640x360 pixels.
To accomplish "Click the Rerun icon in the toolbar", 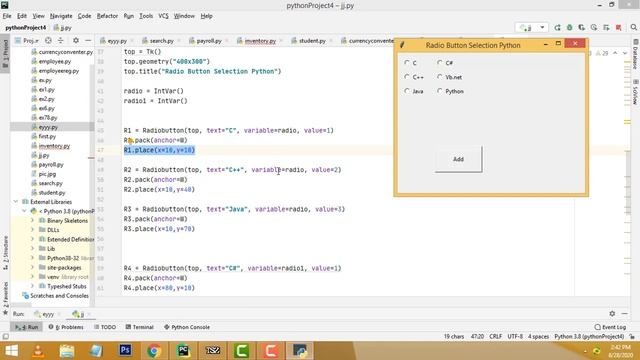I will pyautogui.click(x=557, y=27).
